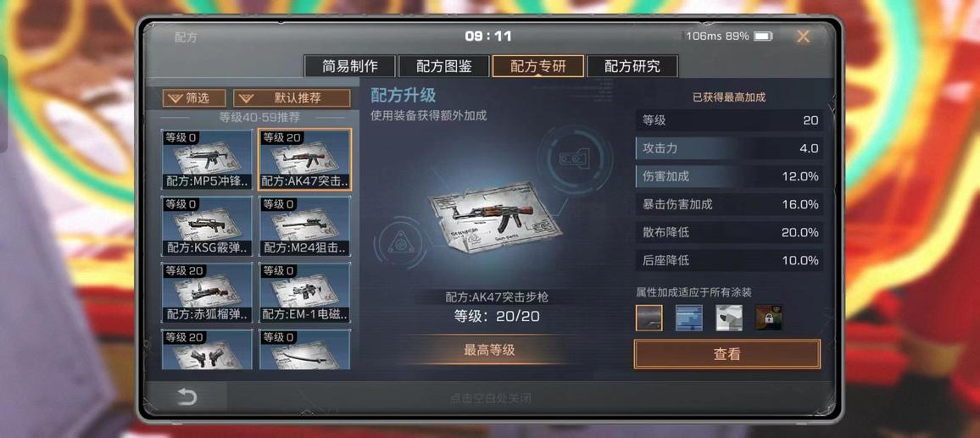Open the 配方研究 tab
The image size is (980, 438).
click(x=632, y=66)
